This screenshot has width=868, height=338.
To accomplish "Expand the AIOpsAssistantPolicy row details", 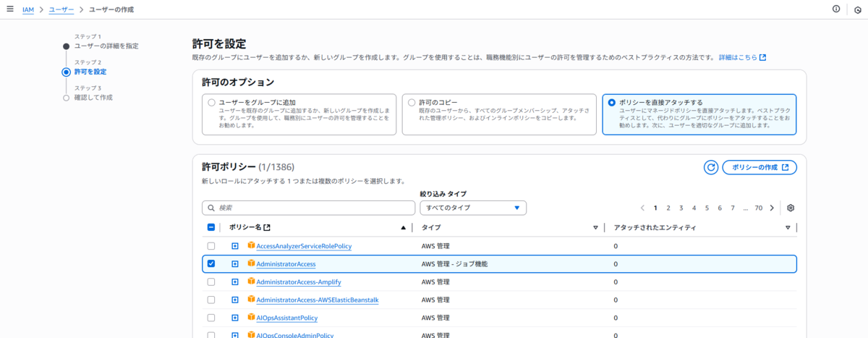I will coord(235,317).
